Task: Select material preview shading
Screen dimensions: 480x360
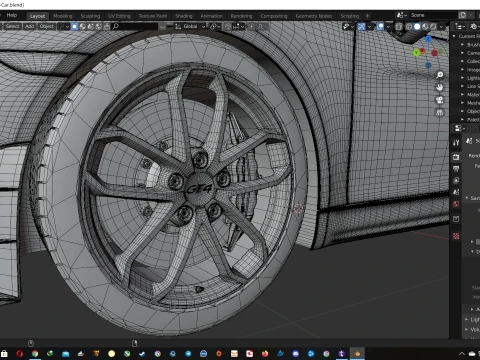Action: [x=425, y=26]
